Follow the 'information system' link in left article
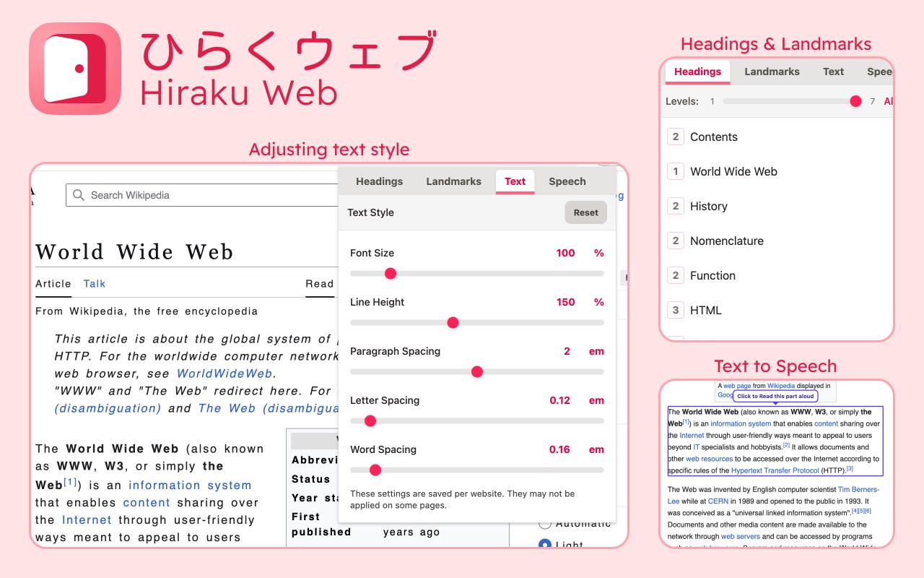The height and width of the screenshot is (578, 924). pos(190,486)
